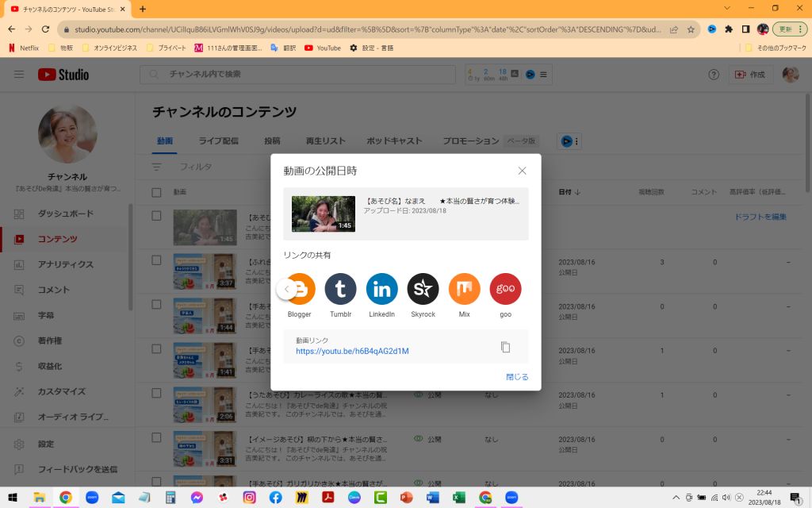
Task: Open the Netflix bookmark
Action: click(x=24, y=48)
